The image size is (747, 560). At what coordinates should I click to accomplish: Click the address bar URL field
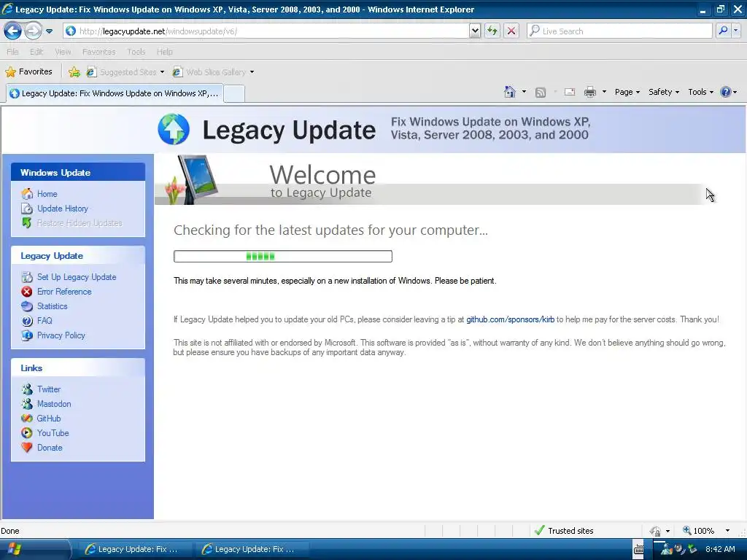pos(267,31)
